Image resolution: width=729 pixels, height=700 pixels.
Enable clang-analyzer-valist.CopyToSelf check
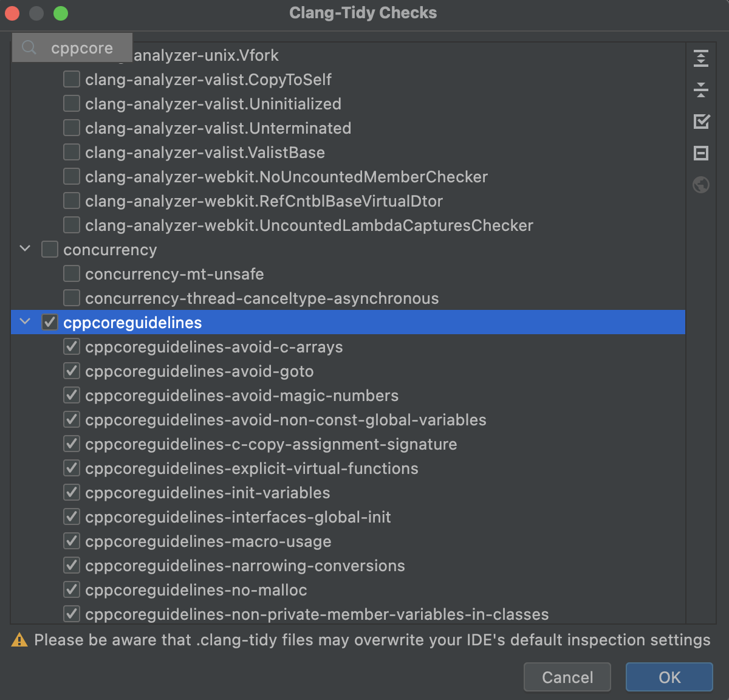[x=72, y=79]
